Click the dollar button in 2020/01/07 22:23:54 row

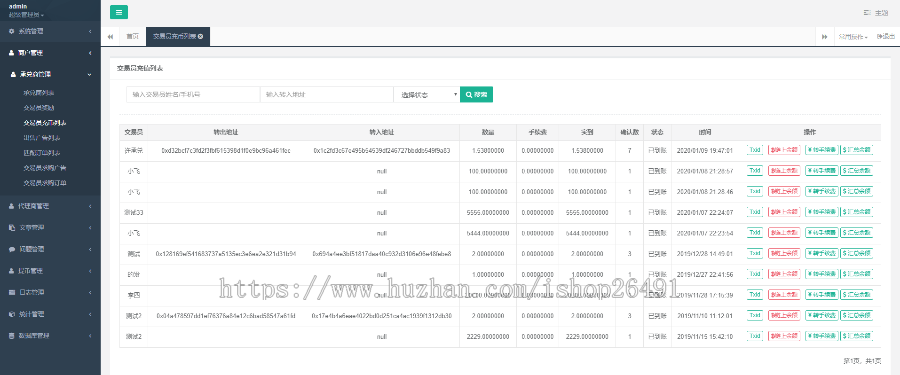click(x=856, y=233)
